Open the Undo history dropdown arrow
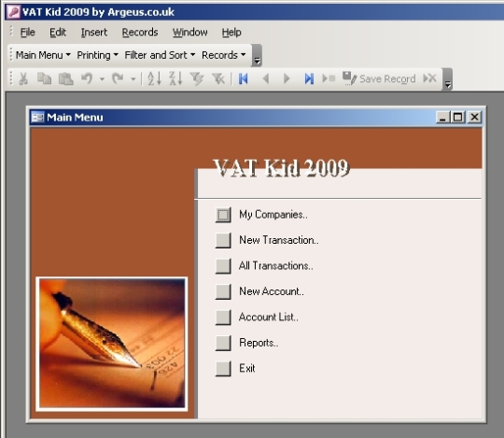Screen dimensions: 504x438 point(102,78)
